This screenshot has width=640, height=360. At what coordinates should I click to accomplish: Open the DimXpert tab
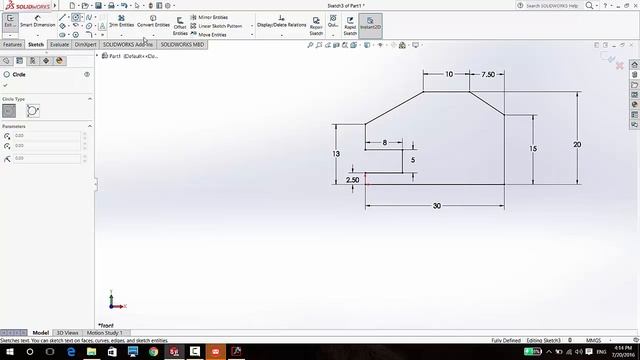tap(85, 44)
